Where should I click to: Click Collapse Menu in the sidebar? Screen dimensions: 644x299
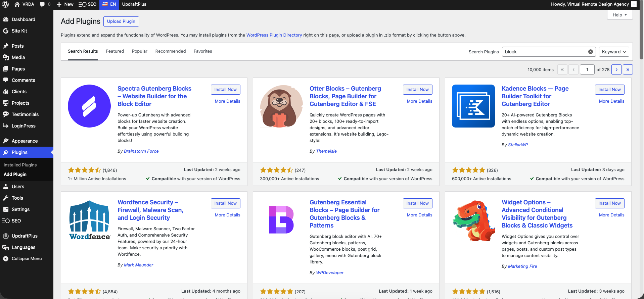coord(27,259)
